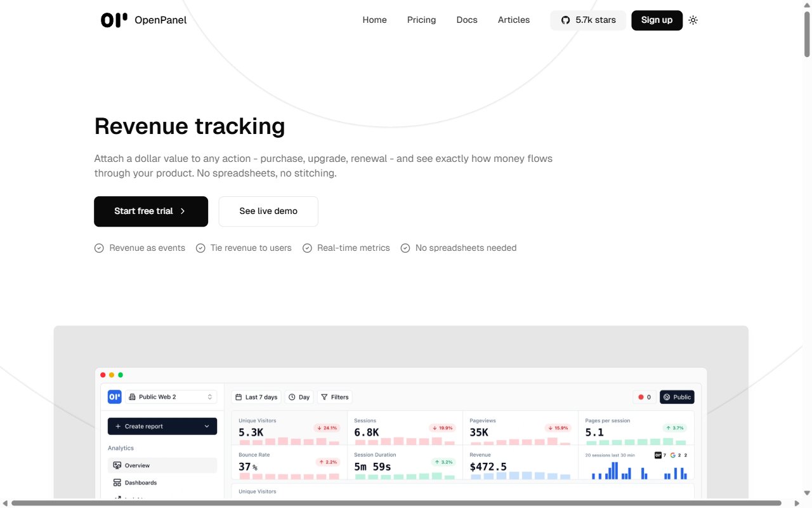812x508 pixels.
Task: Click the check icon beside Revenue as events
Action: point(99,248)
